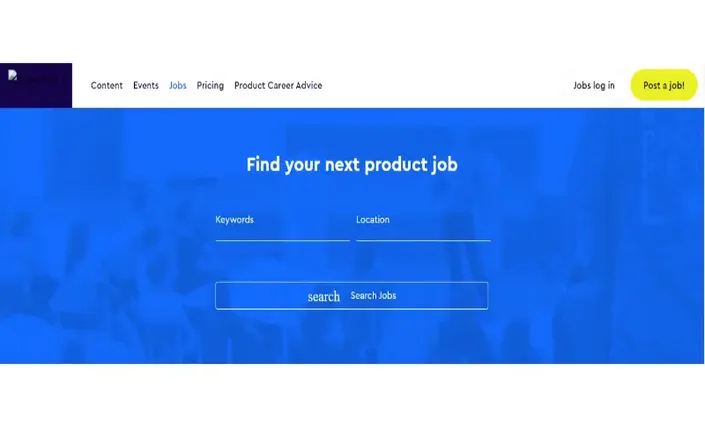705x427 pixels.
Task: Click the underline beneath the Location field
Action: point(423,241)
